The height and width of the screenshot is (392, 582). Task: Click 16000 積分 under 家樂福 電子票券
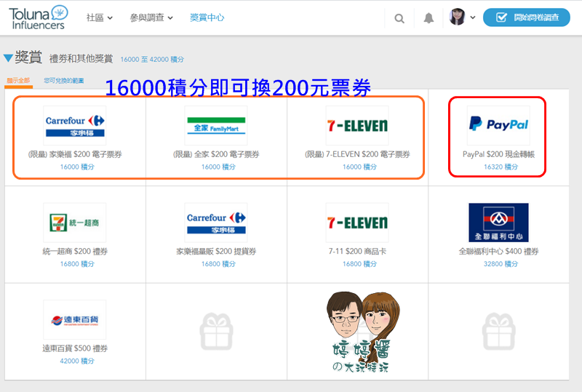coord(77,167)
